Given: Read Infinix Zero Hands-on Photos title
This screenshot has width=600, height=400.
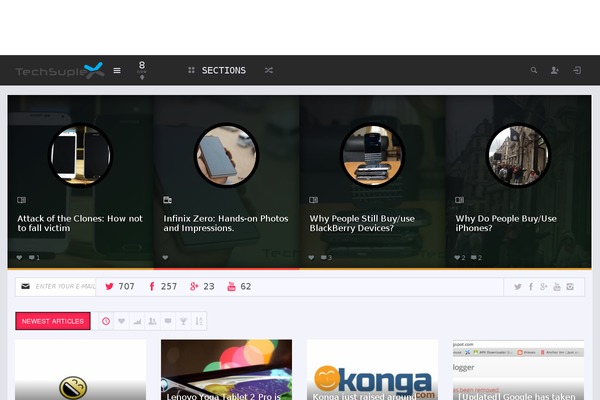Looking at the screenshot, I should tap(226, 223).
